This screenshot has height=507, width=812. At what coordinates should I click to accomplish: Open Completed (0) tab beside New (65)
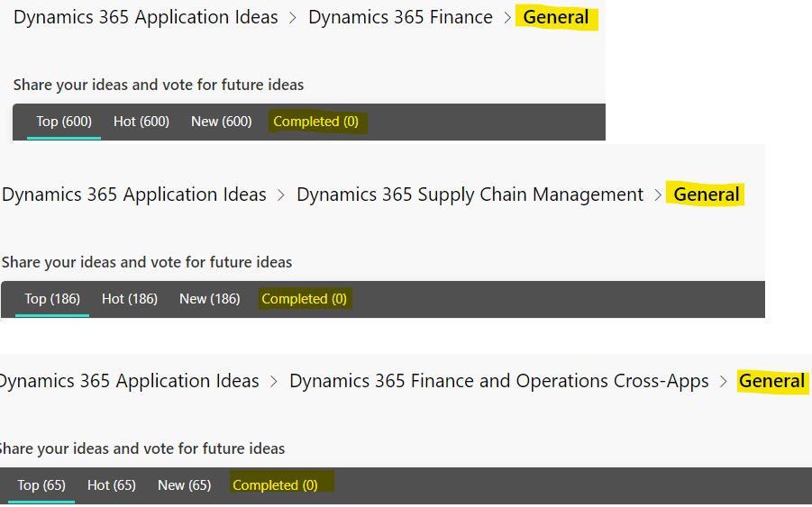(x=275, y=485)
